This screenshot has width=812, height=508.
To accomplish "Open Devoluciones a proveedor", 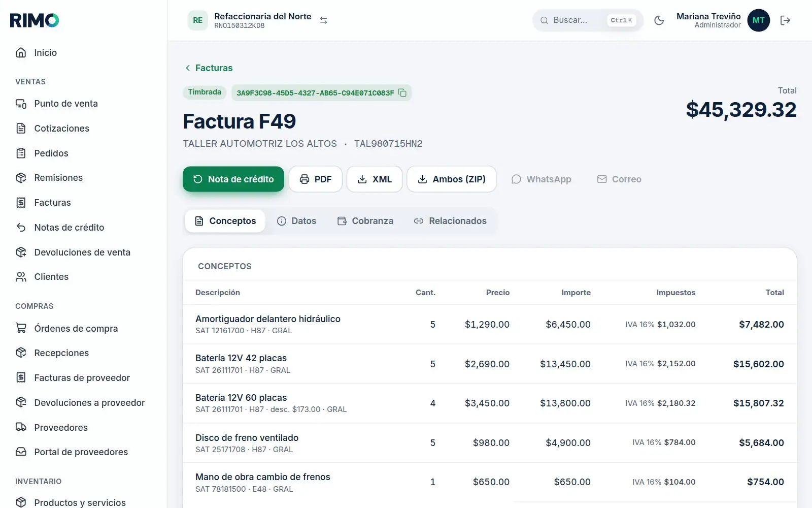I will tap(83, 403).
